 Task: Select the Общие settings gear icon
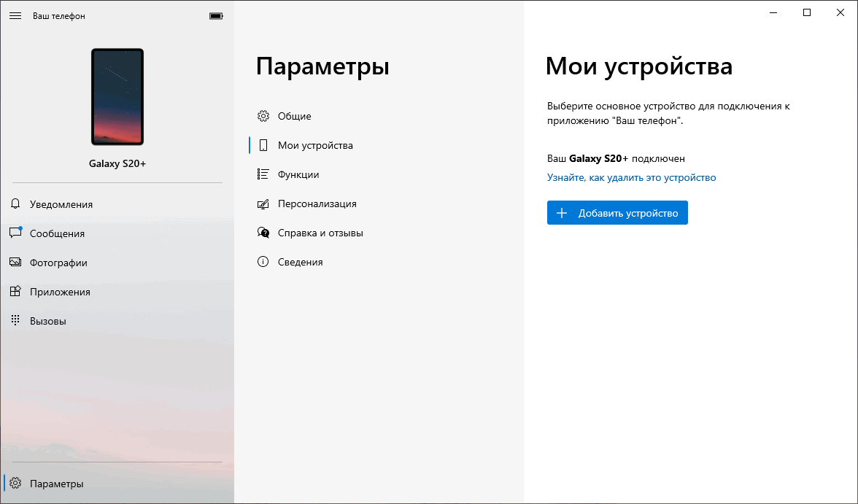point(263,115)
